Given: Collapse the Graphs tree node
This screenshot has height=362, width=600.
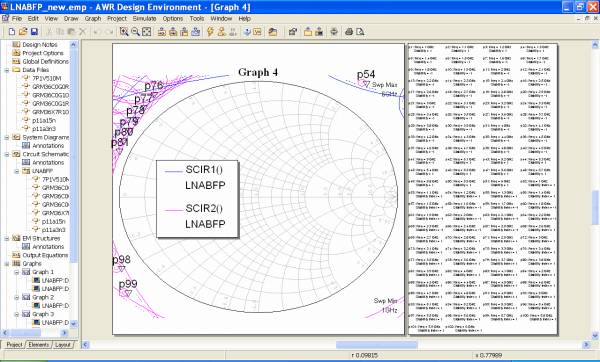Looking at the screenshot, I should [7, 264].
